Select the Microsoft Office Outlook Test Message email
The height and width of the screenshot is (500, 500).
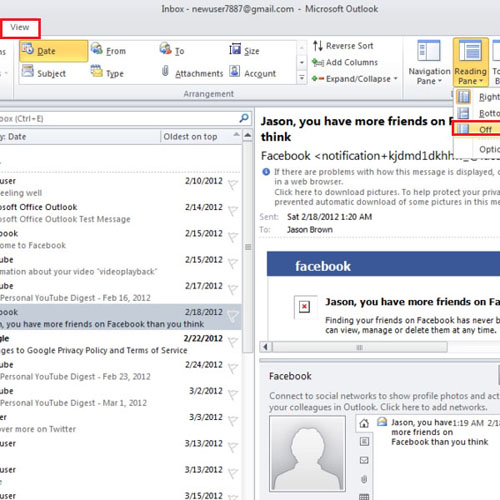tap(120, 213)
